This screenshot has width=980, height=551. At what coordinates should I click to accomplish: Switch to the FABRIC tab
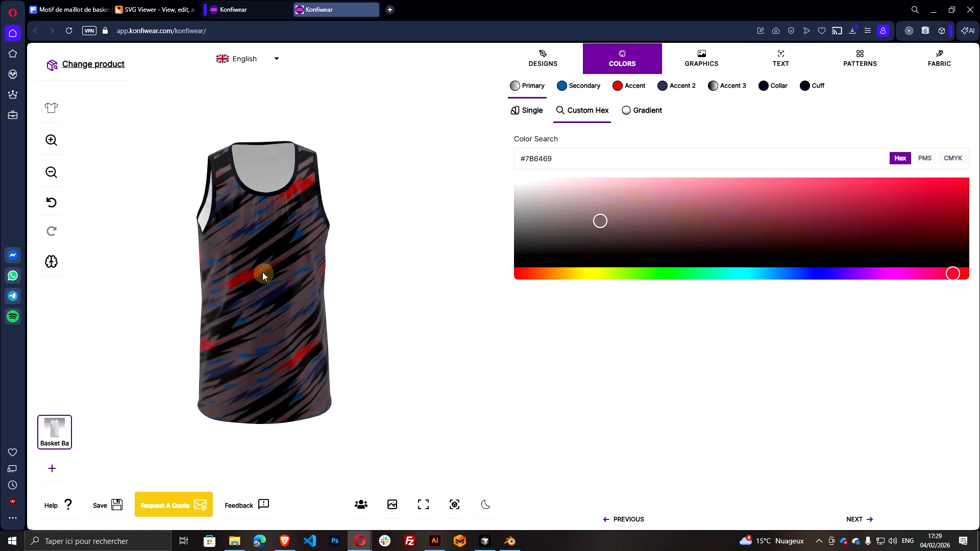point(940,58)
